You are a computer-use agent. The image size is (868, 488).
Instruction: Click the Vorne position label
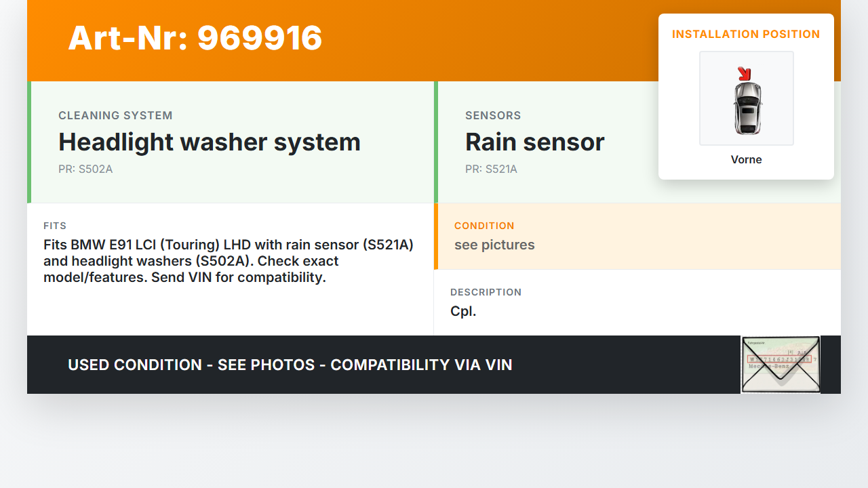746,160
